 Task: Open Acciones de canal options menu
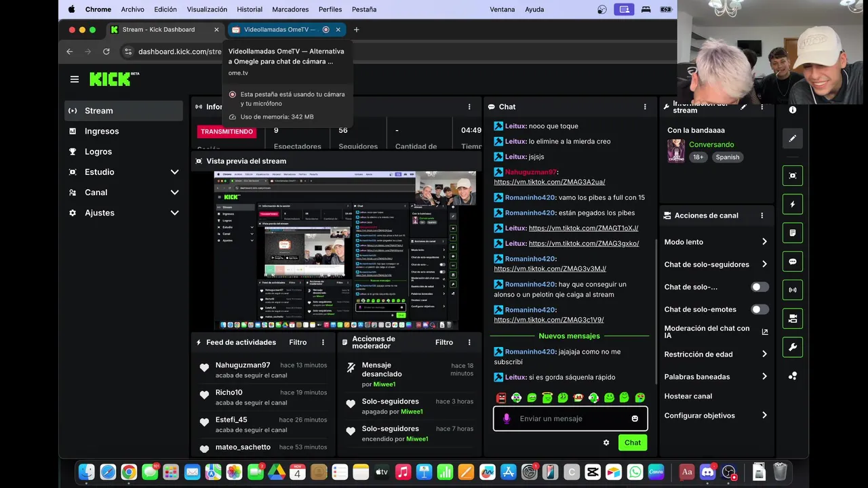point(762,216)
